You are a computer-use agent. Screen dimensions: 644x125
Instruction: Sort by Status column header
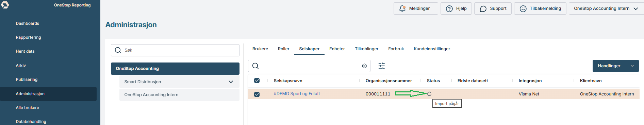tap(433, 81)
